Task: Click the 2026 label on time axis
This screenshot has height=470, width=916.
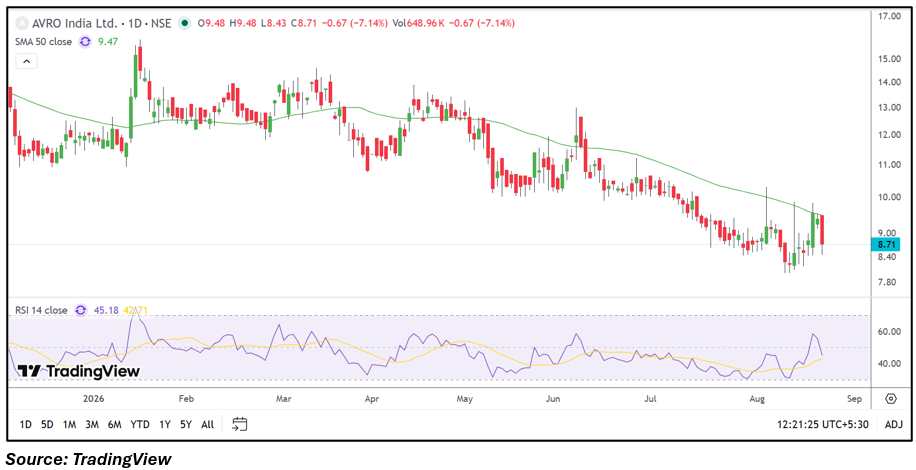Action: pos(92,399)
